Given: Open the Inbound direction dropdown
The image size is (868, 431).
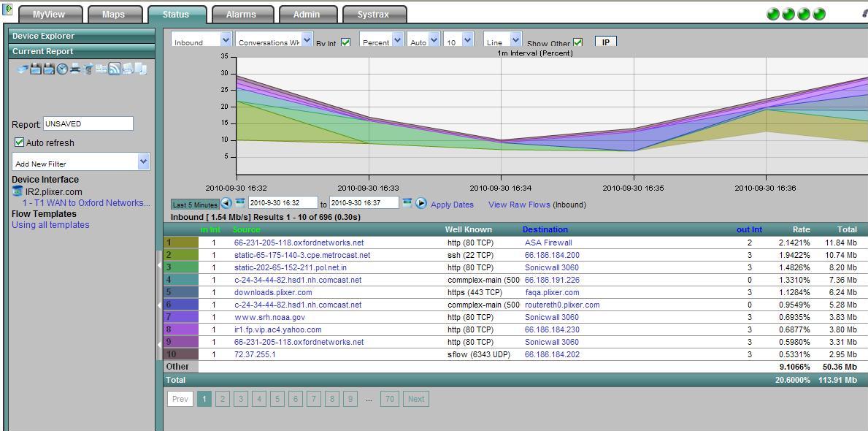Looking at the screenshot, I should (x=201, y=40).
